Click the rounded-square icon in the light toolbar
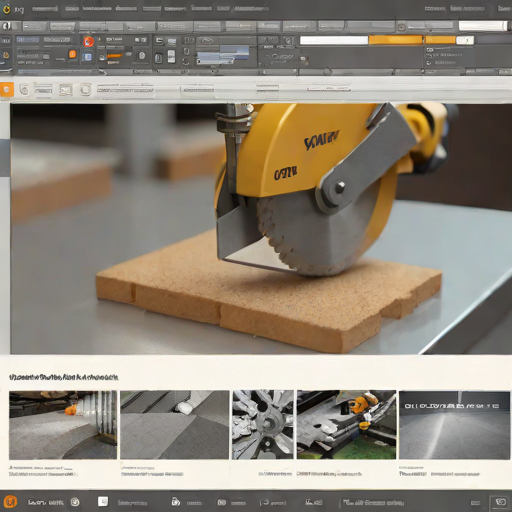 point(85,89)
